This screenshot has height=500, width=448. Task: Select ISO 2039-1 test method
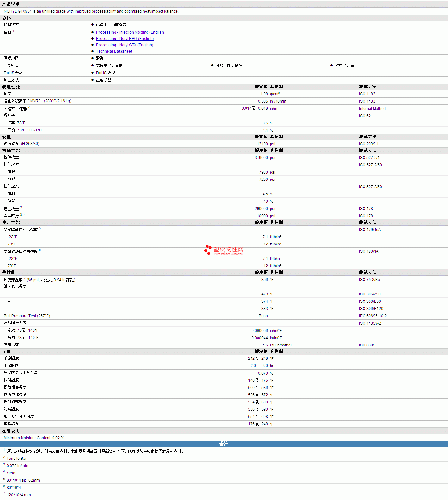click(369, 144)
